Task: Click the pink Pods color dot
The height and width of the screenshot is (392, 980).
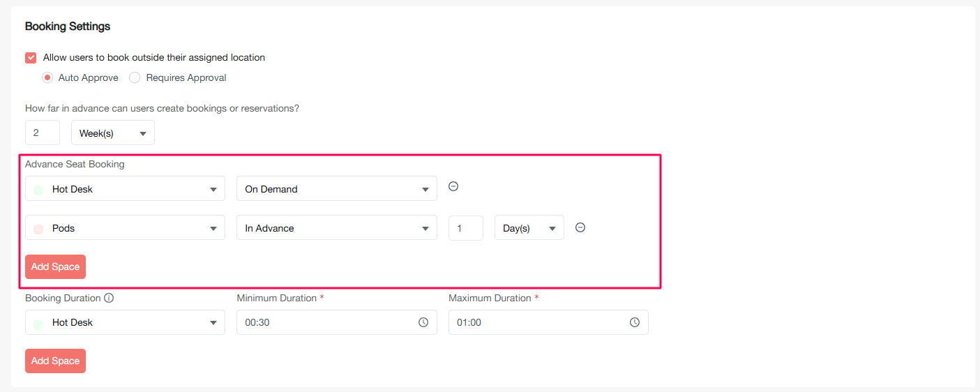Action: coord(38,229)
